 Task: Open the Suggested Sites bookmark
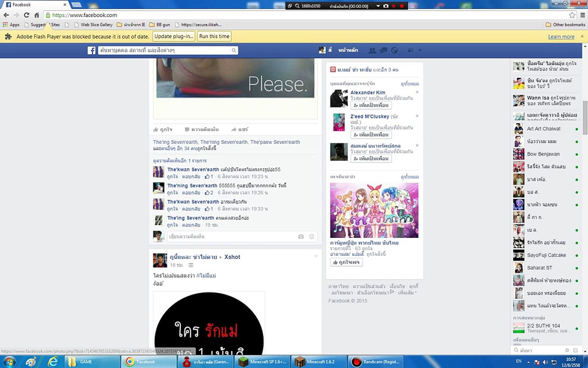[42, 25]
